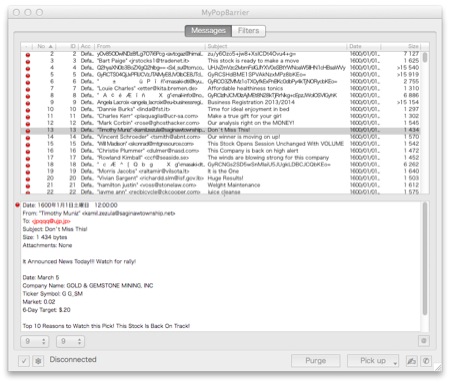Sort by the Acc column header
The height and width of the screenshot is (383, 450).
[86, 46]
